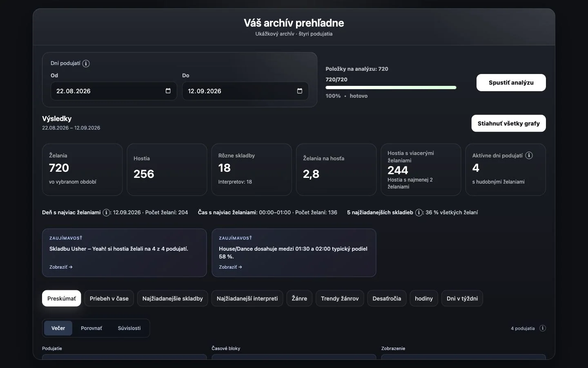Click the Želania na hosťa 2,8 card
This screenshot has width=588, height=368.
(x=336, y=169)
